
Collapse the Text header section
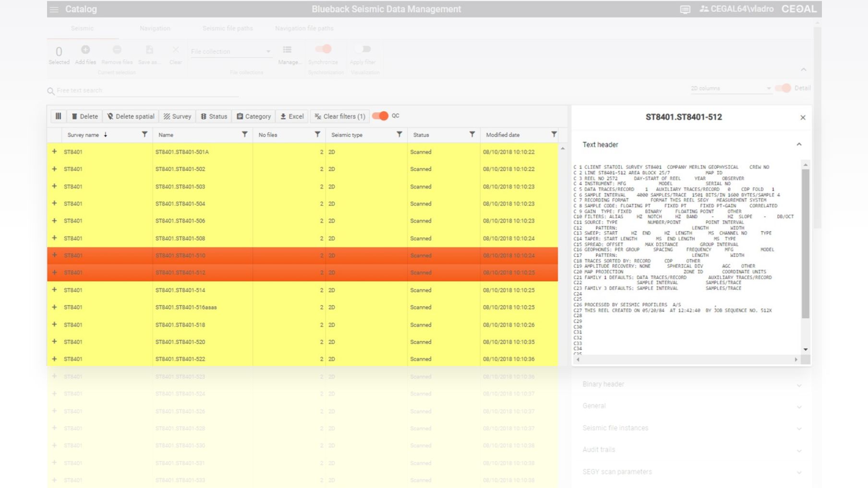(799, 144)
